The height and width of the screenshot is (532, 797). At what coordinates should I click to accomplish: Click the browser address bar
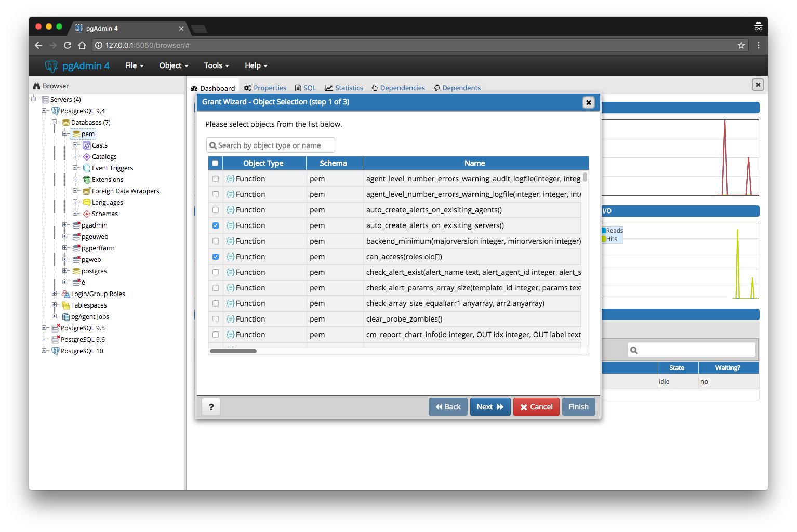(420, 45)
